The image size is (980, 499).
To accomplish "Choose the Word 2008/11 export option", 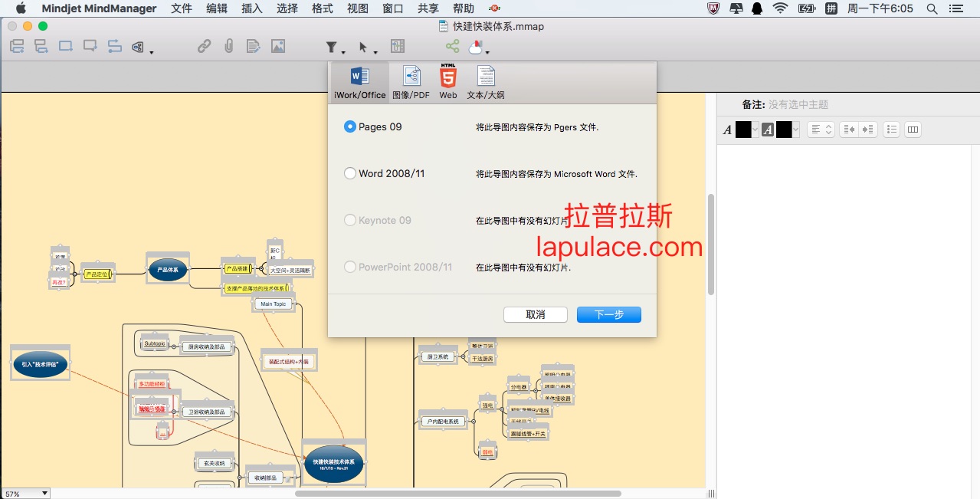I will [350, 173].
